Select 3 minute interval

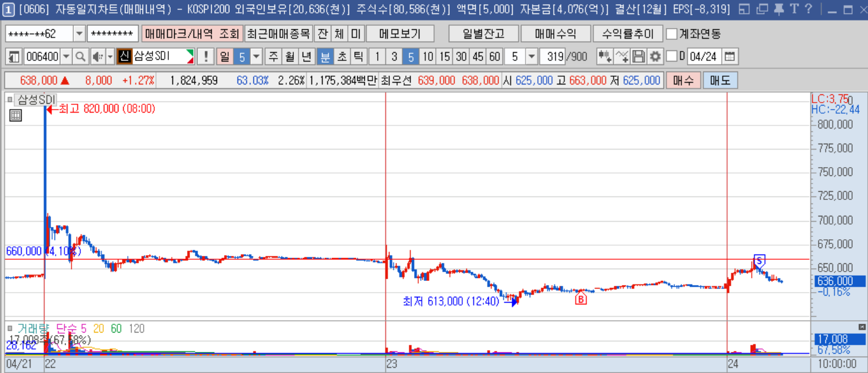point(394,57)
